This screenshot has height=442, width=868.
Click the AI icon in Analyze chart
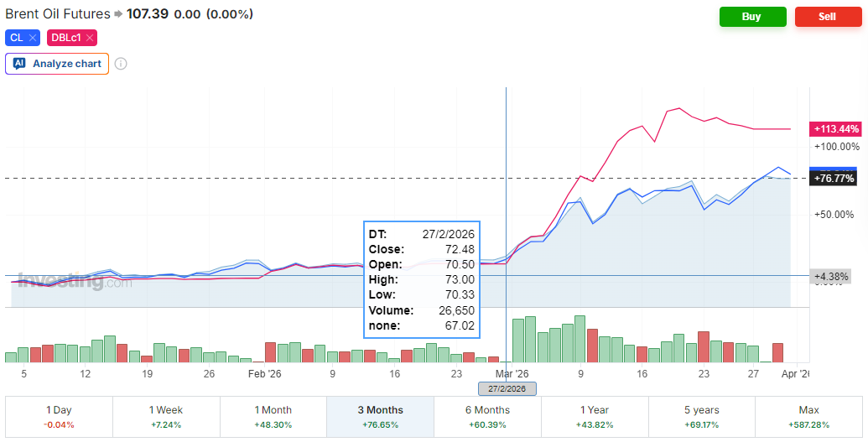[x=19, y=64]
